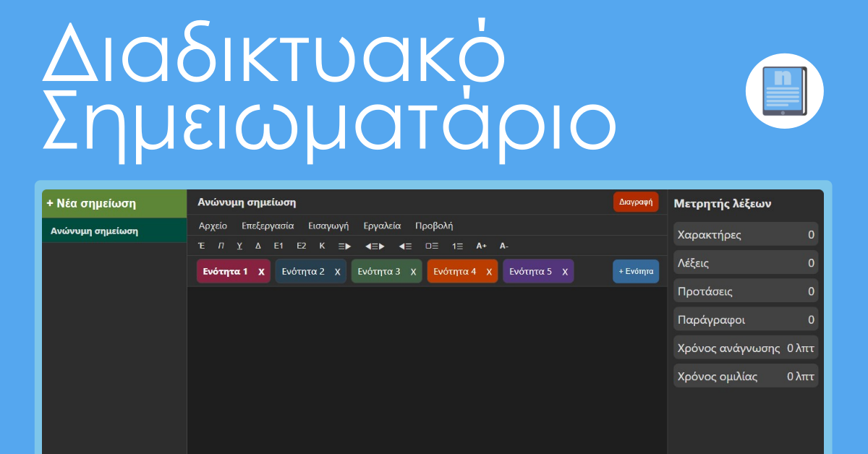
Task: Select the purple Ενότητα 5 tab
Action: 530,272
